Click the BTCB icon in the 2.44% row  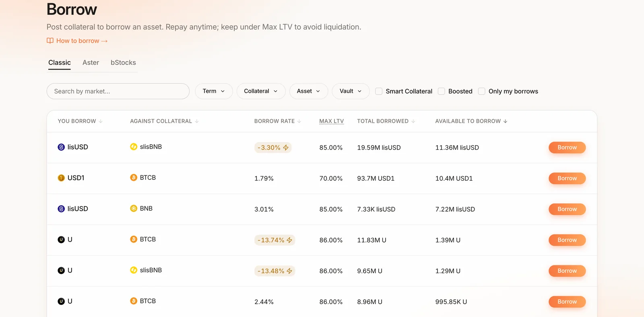134,301
